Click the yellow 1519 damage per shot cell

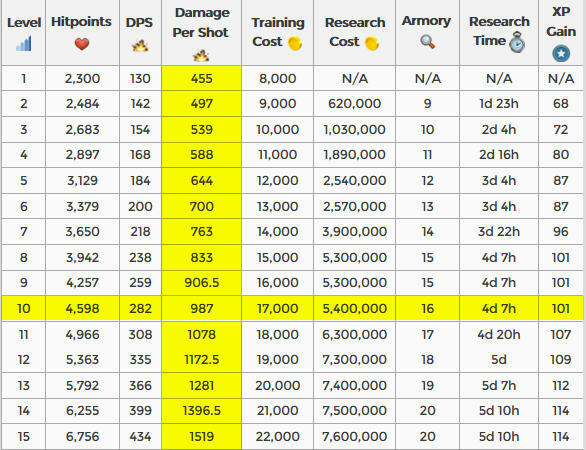click(x=201, y=437)
